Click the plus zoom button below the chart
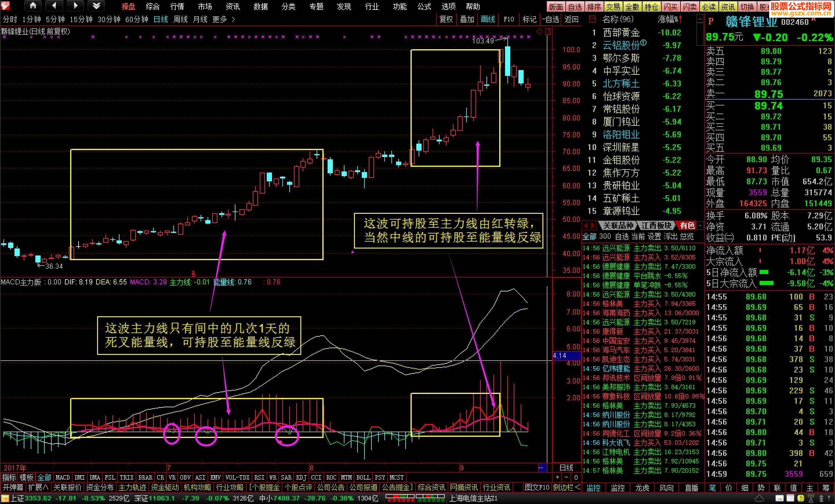This screenshot has height=504, width=835. point(558,477)
